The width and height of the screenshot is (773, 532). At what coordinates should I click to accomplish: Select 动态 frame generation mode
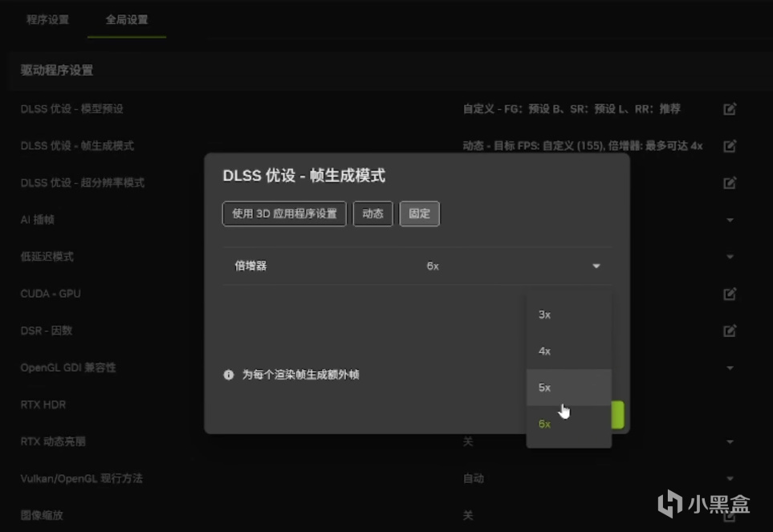(x=372, y=213)
